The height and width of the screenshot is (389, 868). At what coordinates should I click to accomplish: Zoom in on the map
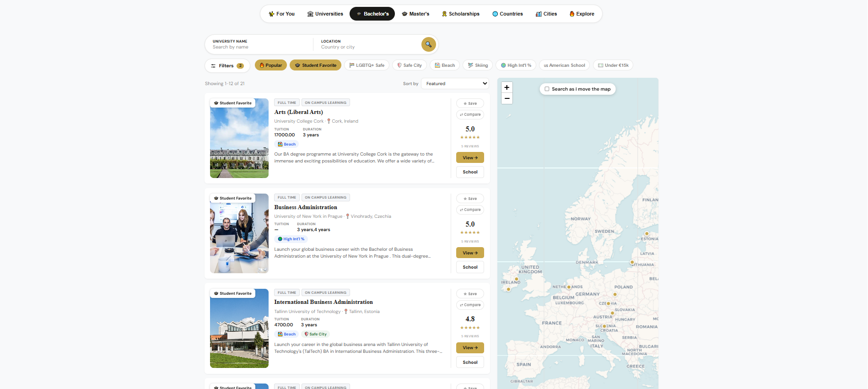507,87
